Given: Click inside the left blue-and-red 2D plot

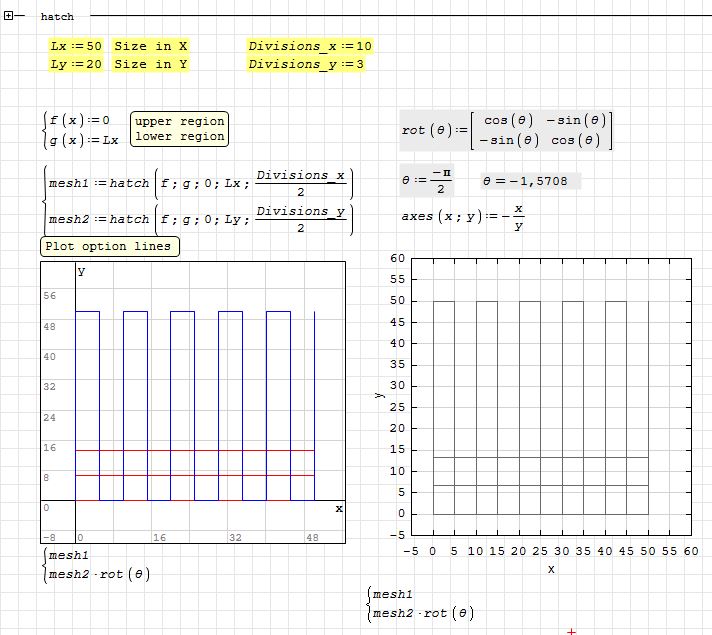Looking at the screenshot, I should [x=193, y=400].
